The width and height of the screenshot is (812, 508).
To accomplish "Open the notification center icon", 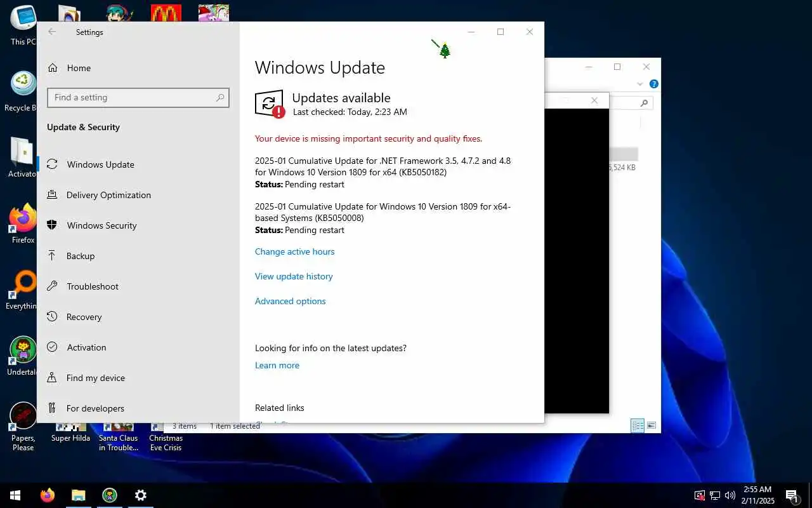I will click(792, 495).
